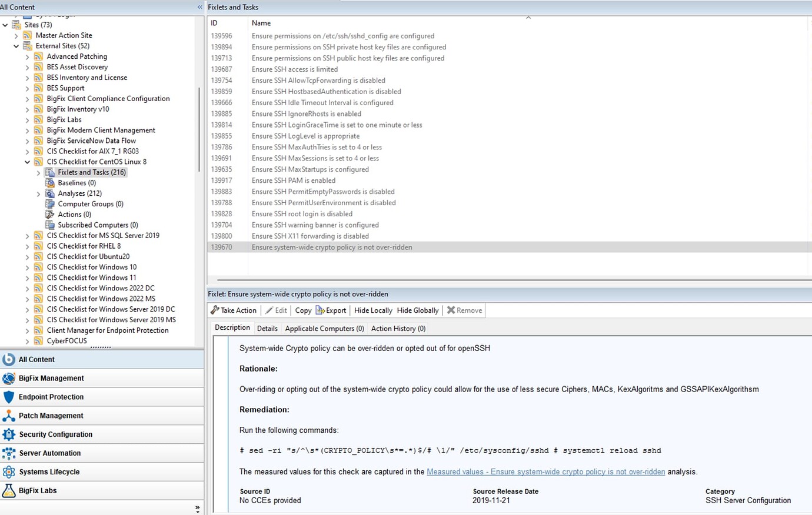This screenshot has height=515, width=812.
Task: Collapse CIS Checklist for CentOS Linux 8
Action: (x=27, y=162)
